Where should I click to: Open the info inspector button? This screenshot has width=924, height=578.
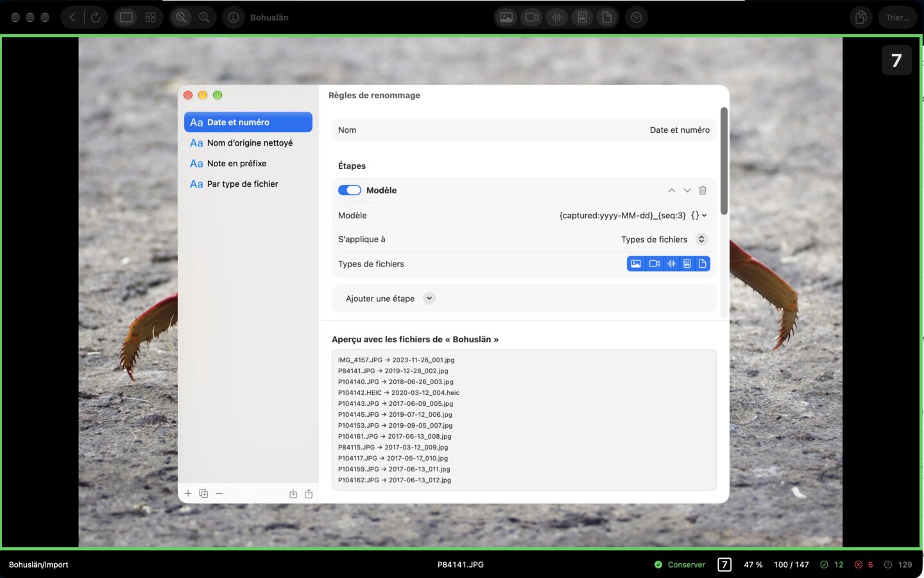coord(234,17)
